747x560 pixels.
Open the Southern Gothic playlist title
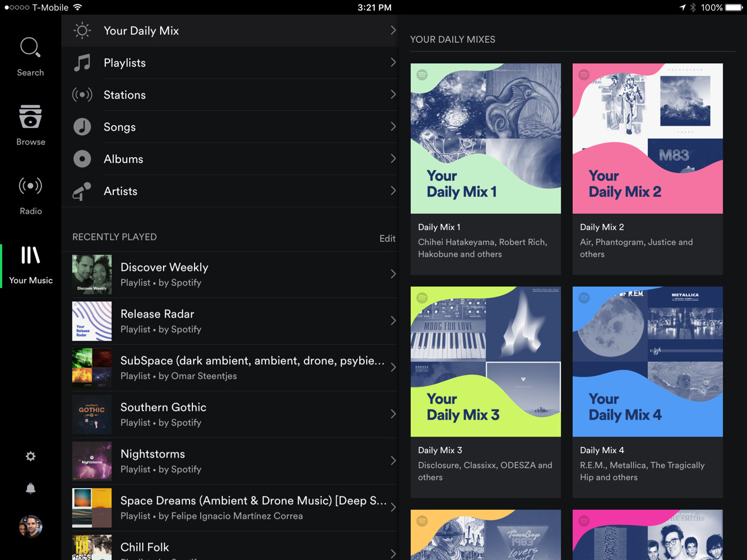pos(163,407)
